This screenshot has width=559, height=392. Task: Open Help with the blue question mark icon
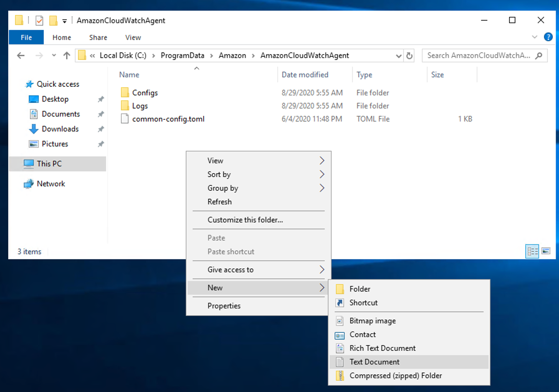tap(548, 37)
